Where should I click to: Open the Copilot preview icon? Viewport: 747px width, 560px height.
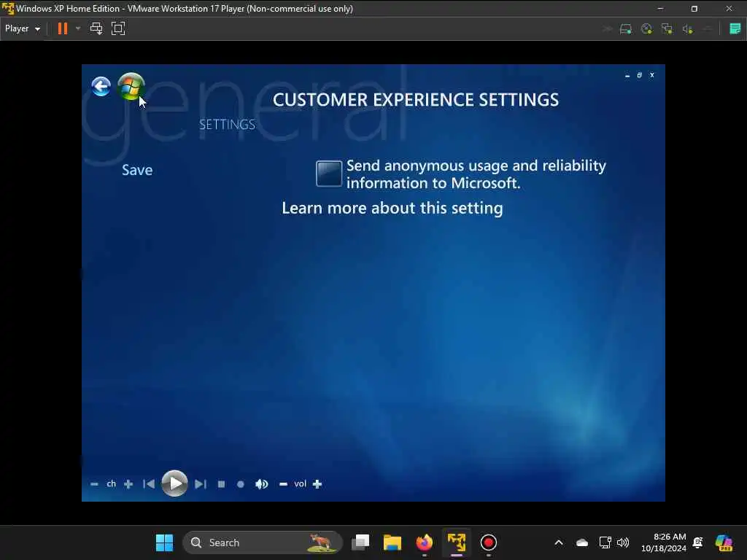click(x=724, y=542)
